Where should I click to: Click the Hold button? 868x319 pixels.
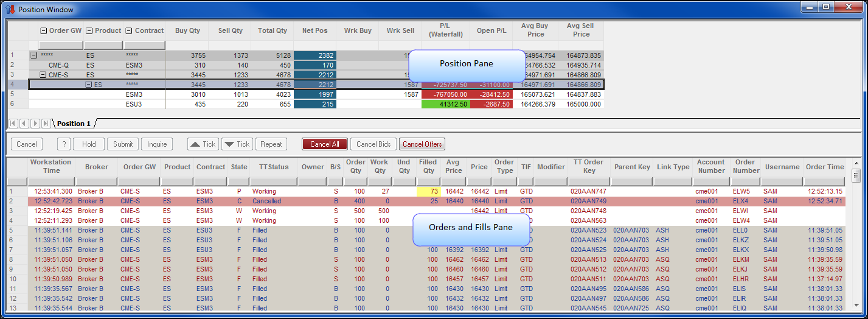pyautogui.click(x=89, y=144)
